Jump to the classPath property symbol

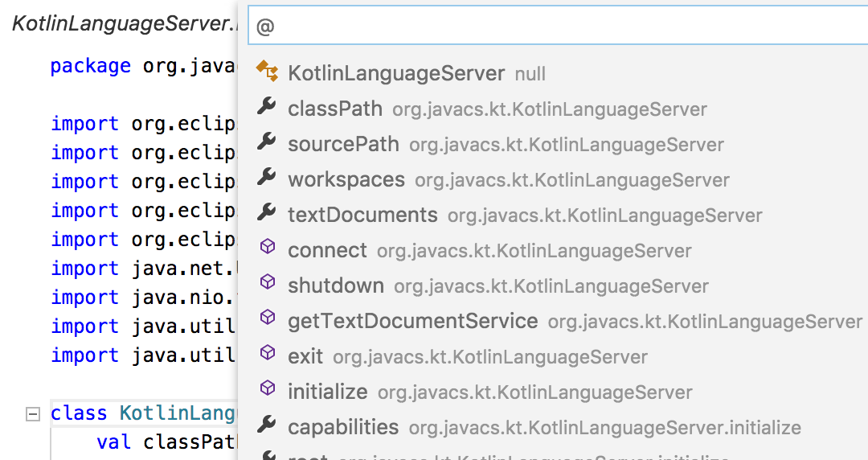pos(553,109)
